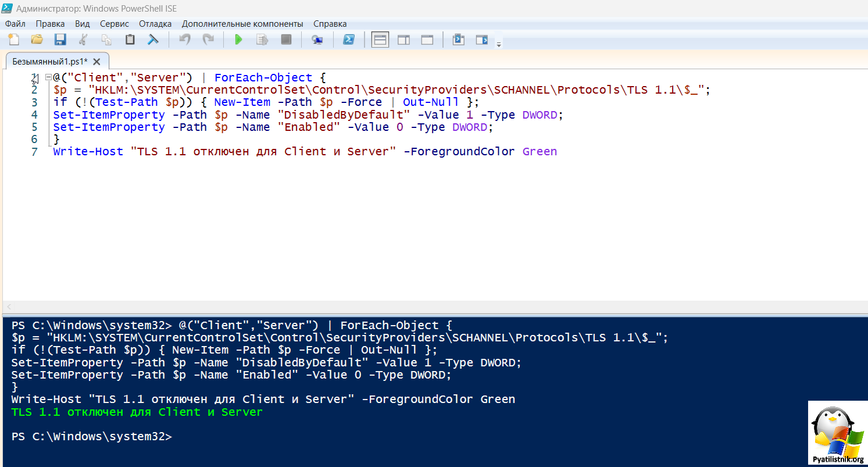Image resolution: width=868 pixels, height=467 pixels.
Task: Paste from clipboard toolbar icon
Action: (130, 40)
